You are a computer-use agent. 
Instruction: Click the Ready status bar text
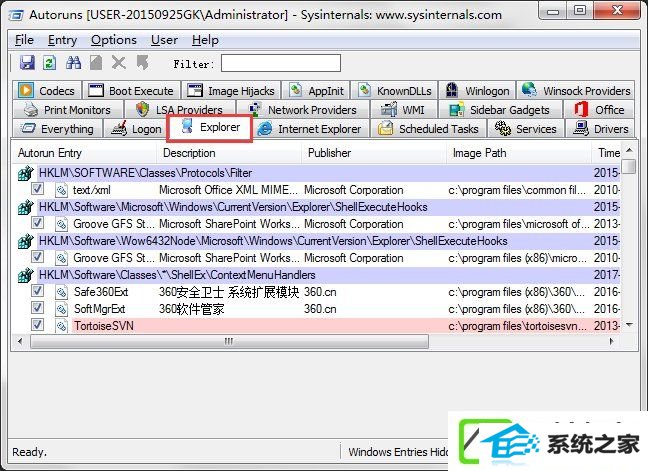point(29,452)
